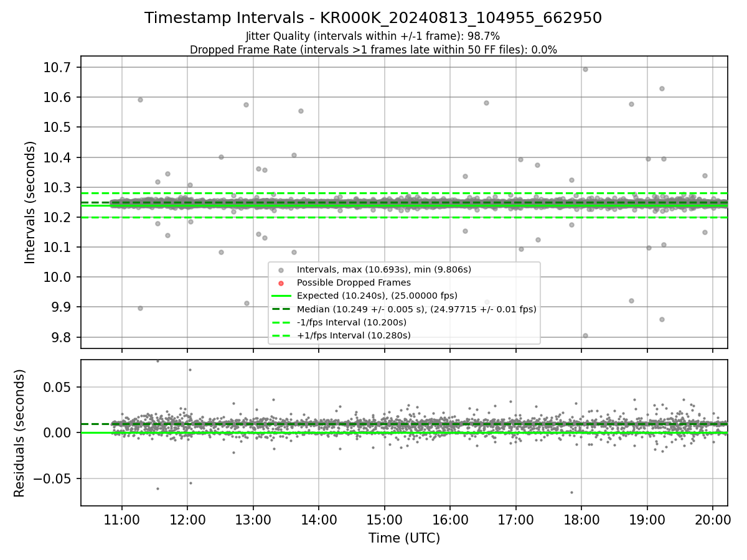Click the lowest interval data point near 9.8
The image size is (747, 560).
[x=585, y=335]
